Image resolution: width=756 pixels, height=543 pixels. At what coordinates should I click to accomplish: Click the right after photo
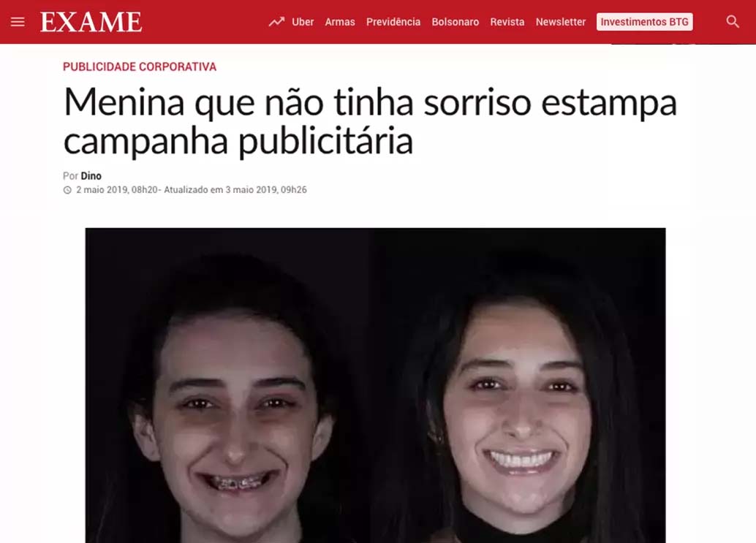point(518,385)
